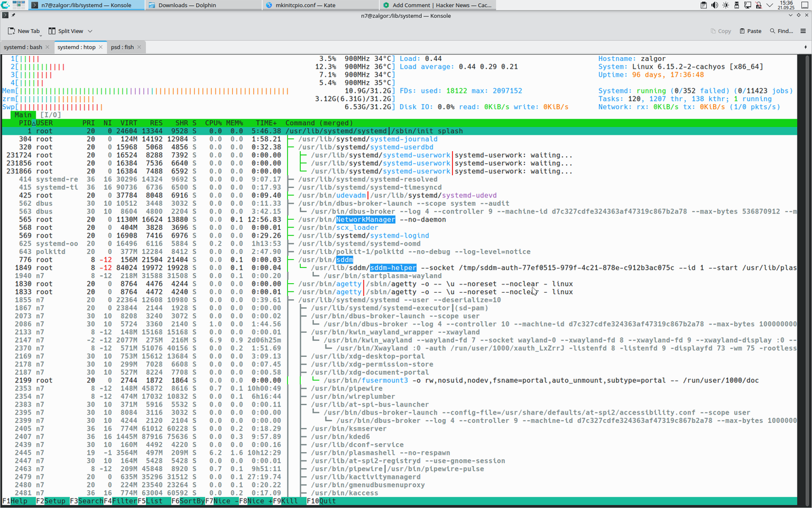Click the Konsole window icon in titlebar

coord(4,15)
